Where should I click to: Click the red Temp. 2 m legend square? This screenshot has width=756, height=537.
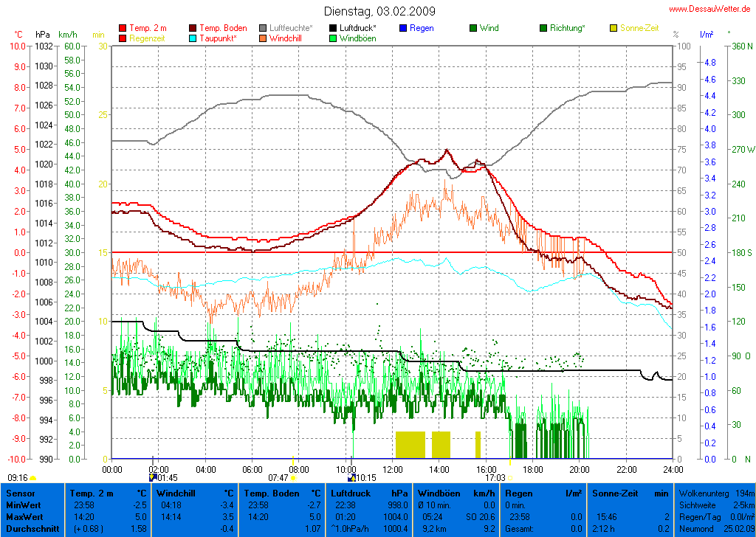[123, 28]
